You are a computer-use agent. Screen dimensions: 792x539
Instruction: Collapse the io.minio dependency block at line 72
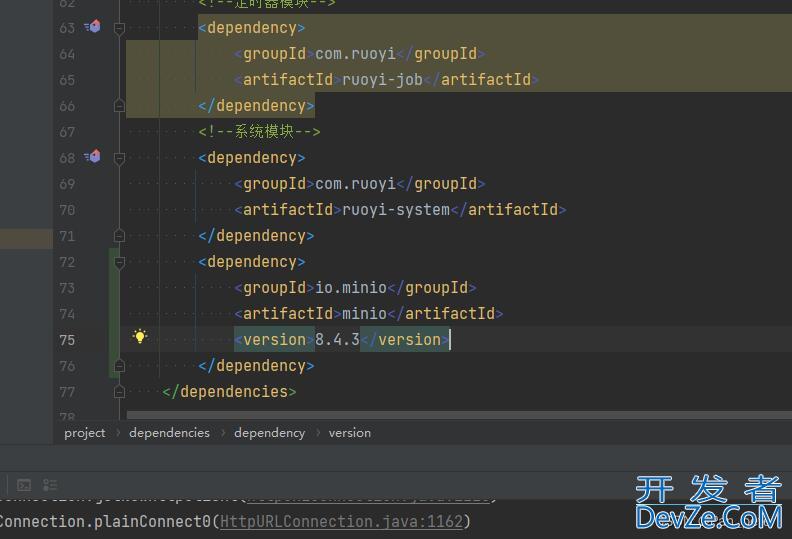[119, 263]
